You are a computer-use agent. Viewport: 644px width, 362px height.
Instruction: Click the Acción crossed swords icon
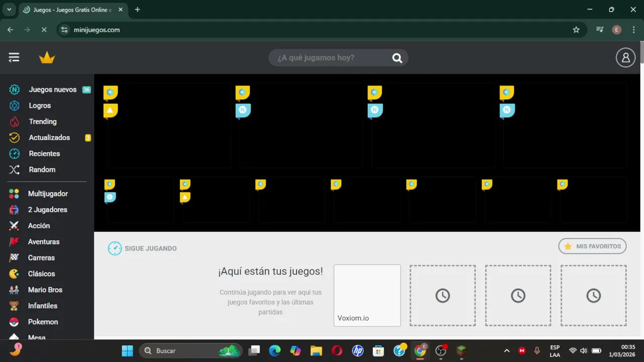[x=14, y=226]
